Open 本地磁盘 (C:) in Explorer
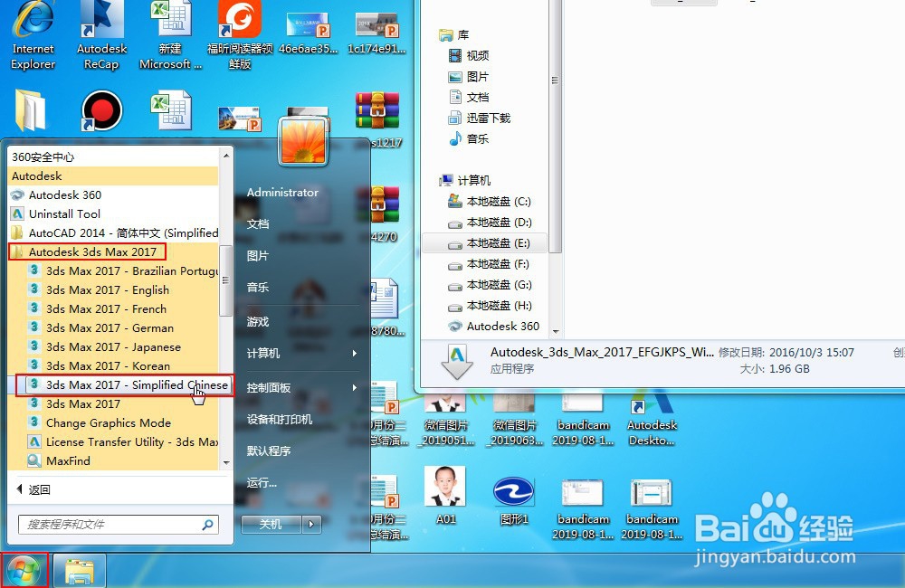 pos(490,202)
